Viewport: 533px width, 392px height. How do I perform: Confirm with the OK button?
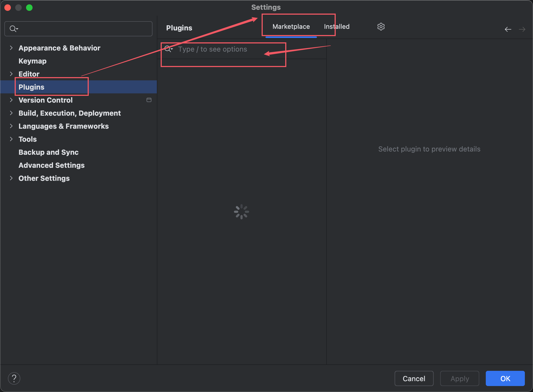505,378
